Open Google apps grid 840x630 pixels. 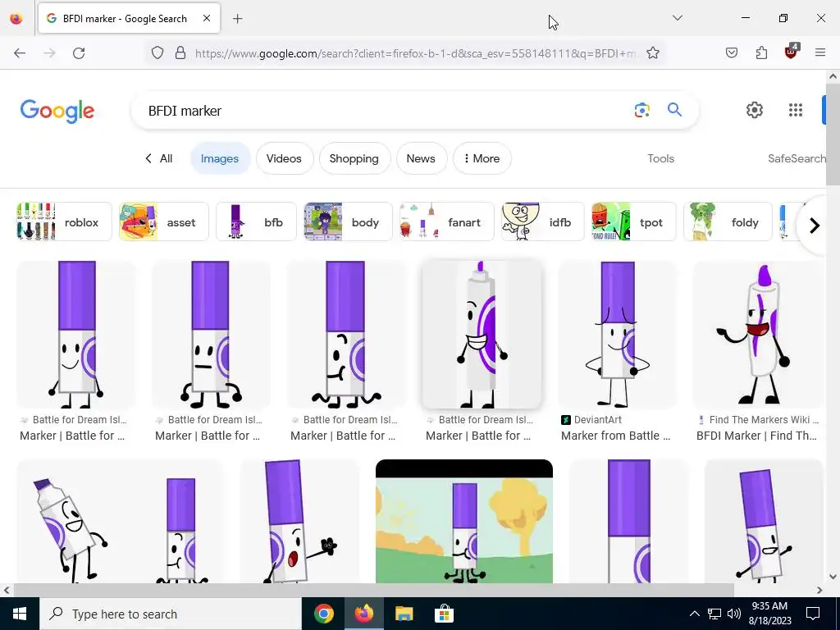pyautogui.click(x=796, y=110)
